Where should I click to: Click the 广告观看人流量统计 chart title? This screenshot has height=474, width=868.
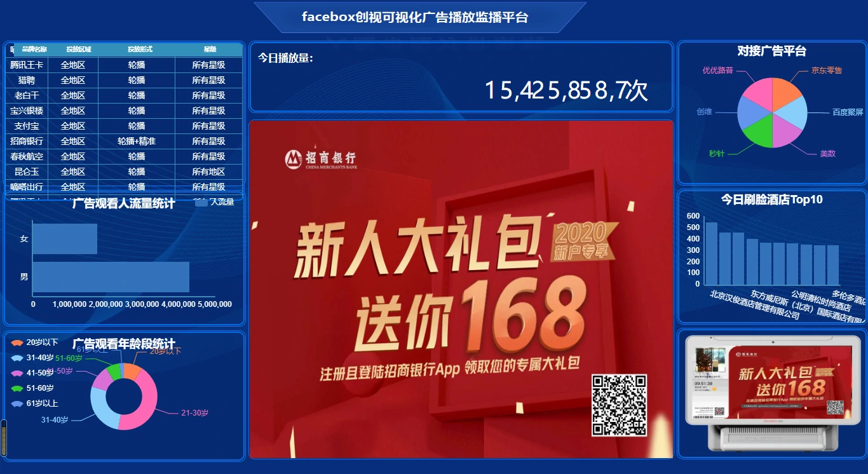click(x=124, y=203)
